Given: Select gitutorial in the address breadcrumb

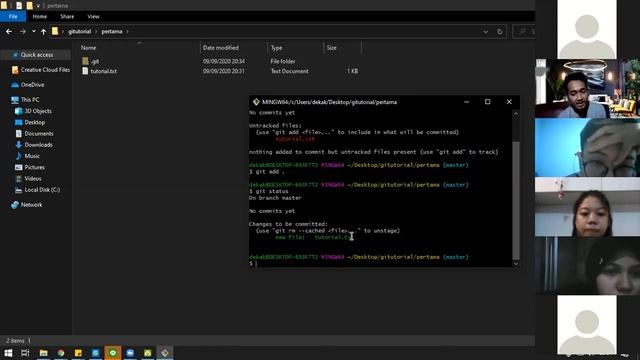Looking at the screenshot, I should 80,31.
